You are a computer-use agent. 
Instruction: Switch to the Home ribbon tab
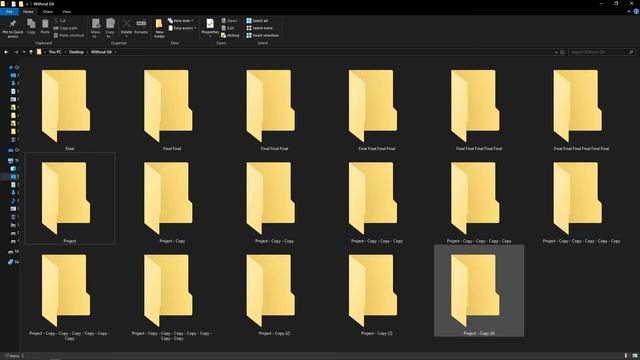[x=28, y=12]
